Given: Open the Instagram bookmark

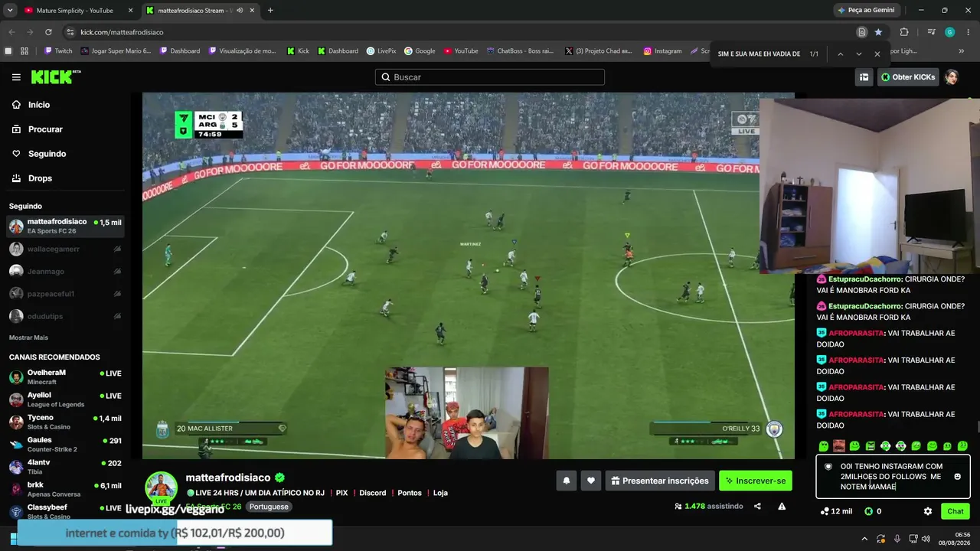Looking at the screenshot, I should click(x=662, y=51).
